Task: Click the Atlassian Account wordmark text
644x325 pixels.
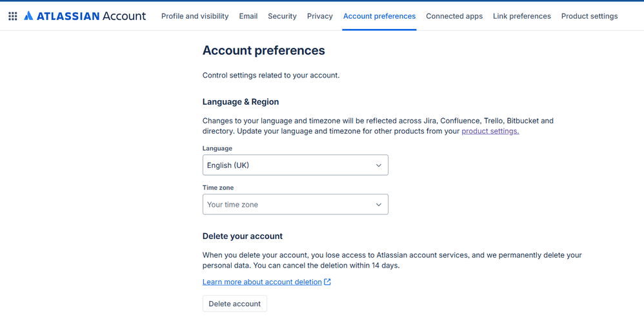Action: coord(91,16)
